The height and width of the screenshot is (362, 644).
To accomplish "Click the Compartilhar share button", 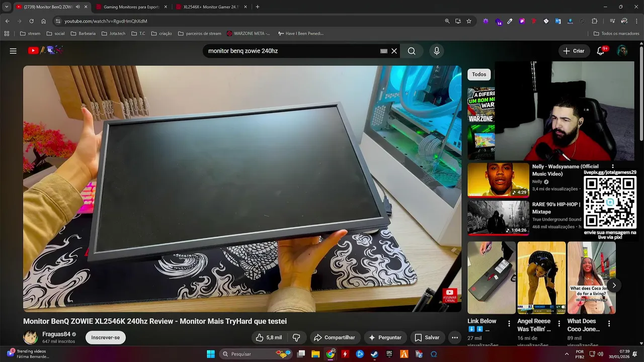I will pos(335,337).
